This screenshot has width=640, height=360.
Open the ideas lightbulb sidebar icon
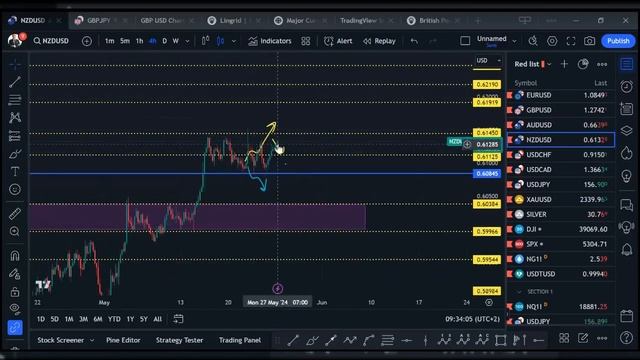(x=626, y=176)
